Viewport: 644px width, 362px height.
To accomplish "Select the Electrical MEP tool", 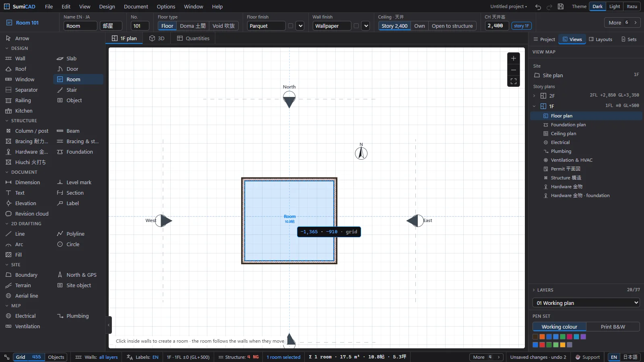I will pos(27,316).
